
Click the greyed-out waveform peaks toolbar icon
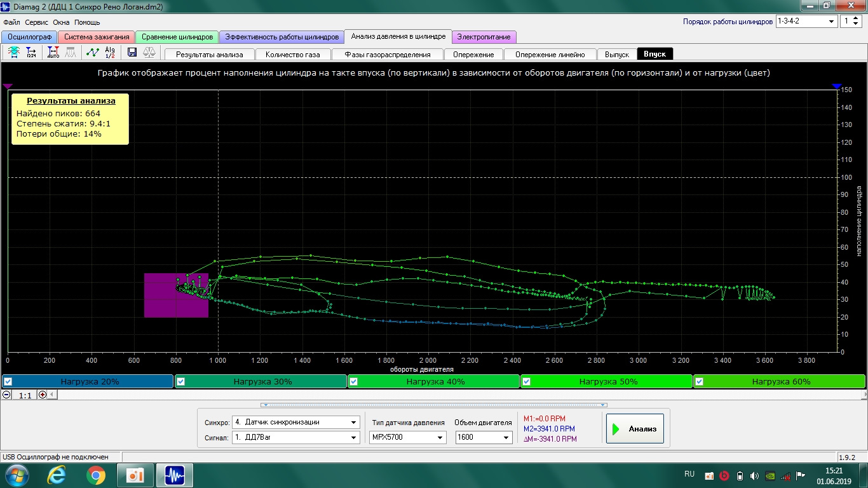(72, 53)
